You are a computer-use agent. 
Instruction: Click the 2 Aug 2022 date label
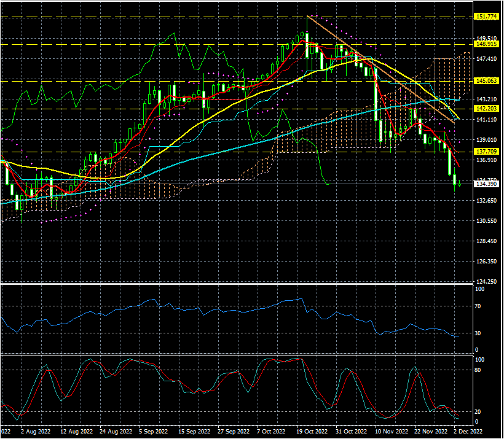[x=36, y=431]
